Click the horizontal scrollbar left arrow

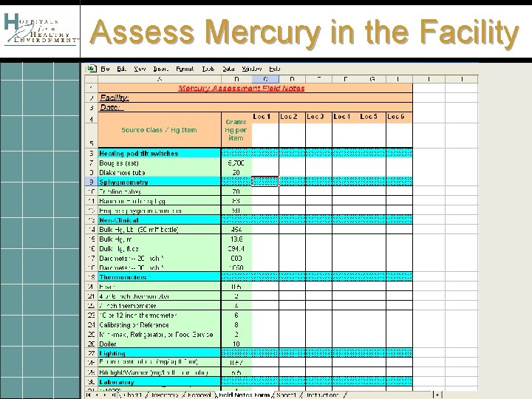(437, 395)
